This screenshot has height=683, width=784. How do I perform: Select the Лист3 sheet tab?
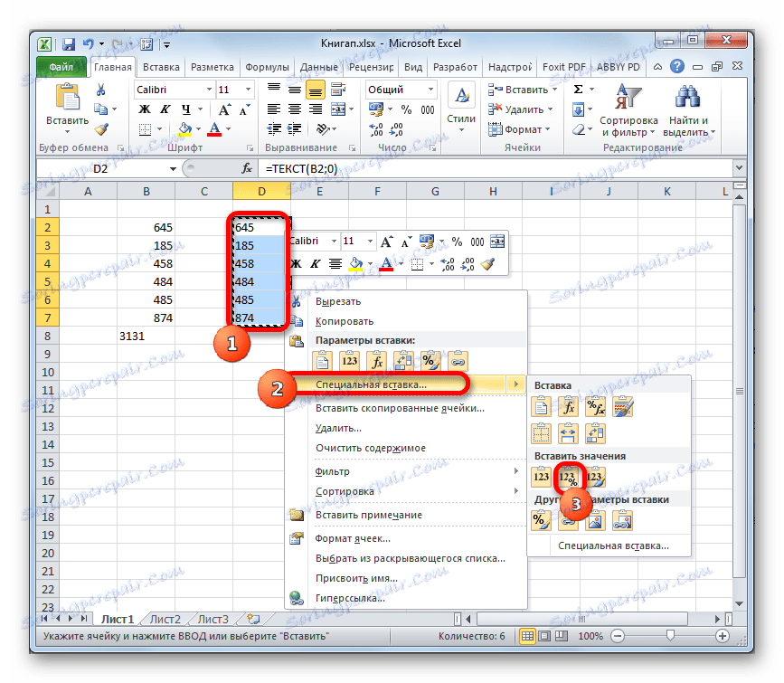pyautogui.click(x=213, y=620)
